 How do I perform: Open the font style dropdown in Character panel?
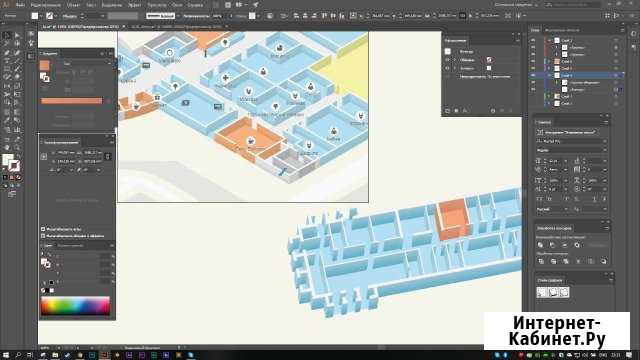point(604,150)
